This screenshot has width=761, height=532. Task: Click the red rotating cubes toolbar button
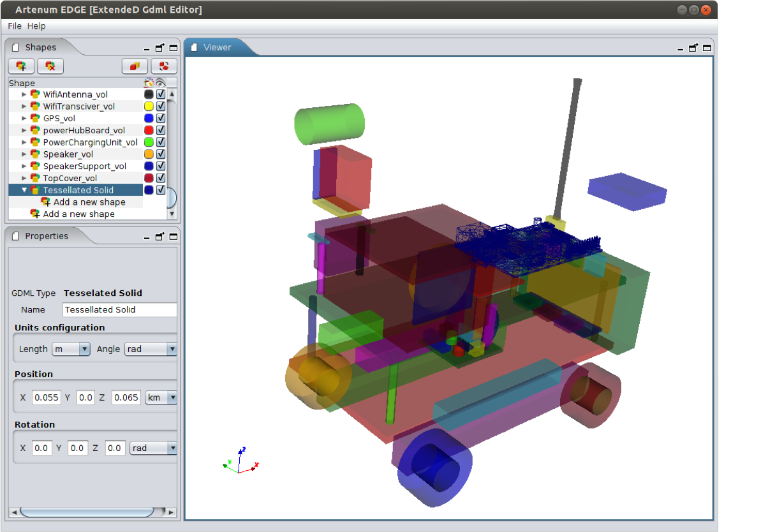164,66
